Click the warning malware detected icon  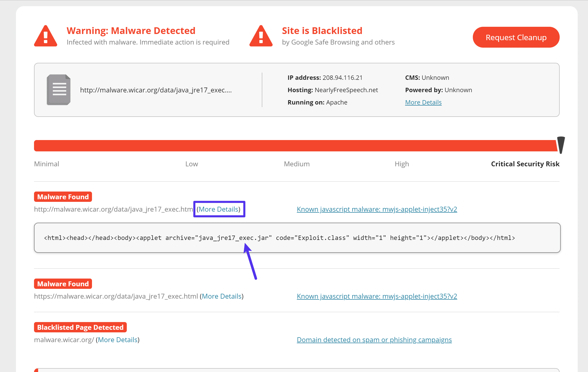[45, 37]
